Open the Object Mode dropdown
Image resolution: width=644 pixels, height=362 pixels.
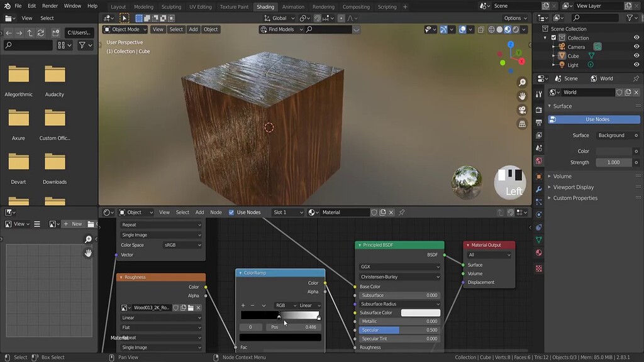125,30
